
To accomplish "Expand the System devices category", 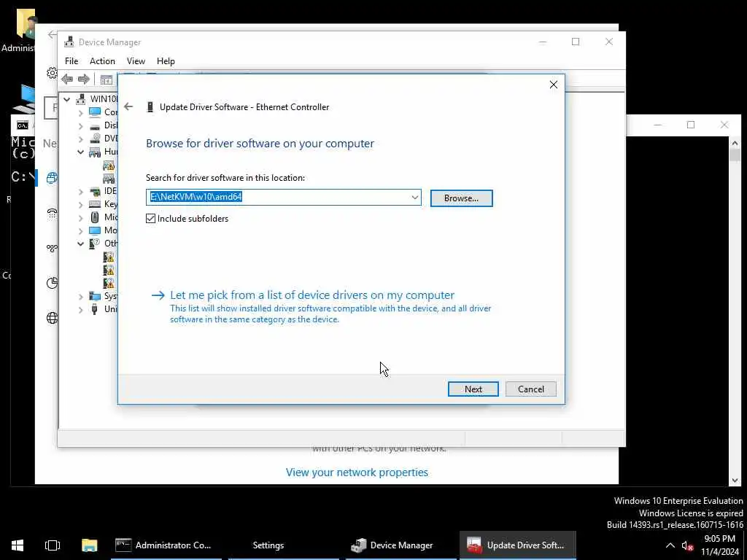I will pos(80,296).
